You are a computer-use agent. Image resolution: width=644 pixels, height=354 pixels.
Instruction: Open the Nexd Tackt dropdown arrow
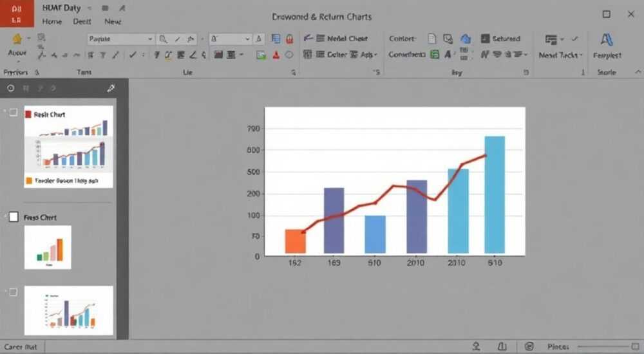coord(581,55)
